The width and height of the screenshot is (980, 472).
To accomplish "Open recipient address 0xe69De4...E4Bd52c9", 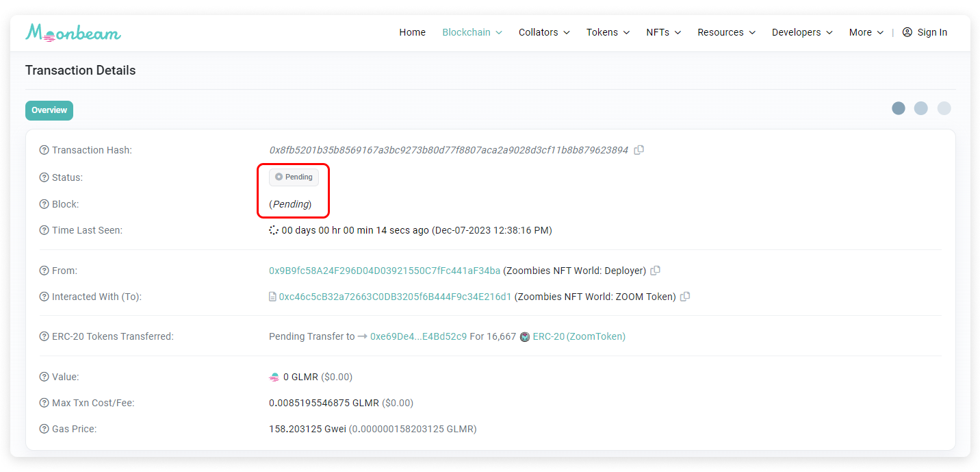I will pos(419,336).
